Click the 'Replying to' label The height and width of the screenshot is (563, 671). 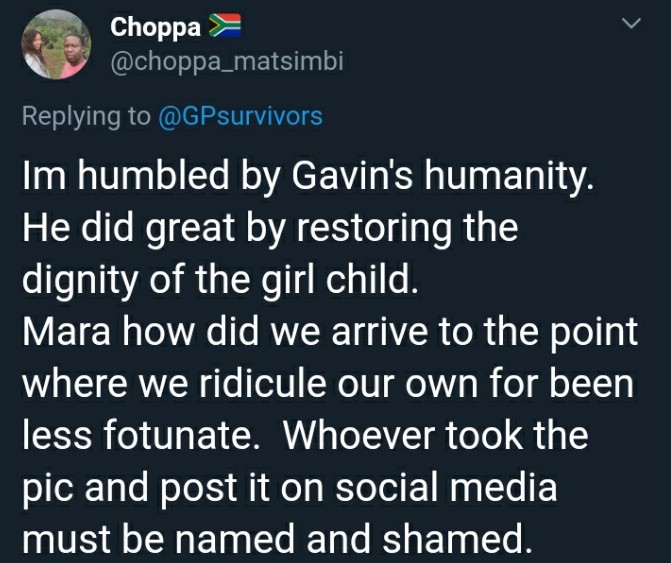click(x=86, y=117)
